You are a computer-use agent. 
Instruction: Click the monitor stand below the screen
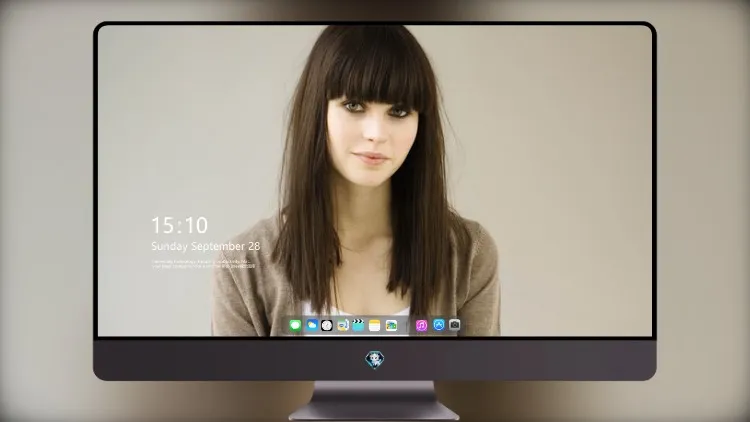click(x=374, y=400)
